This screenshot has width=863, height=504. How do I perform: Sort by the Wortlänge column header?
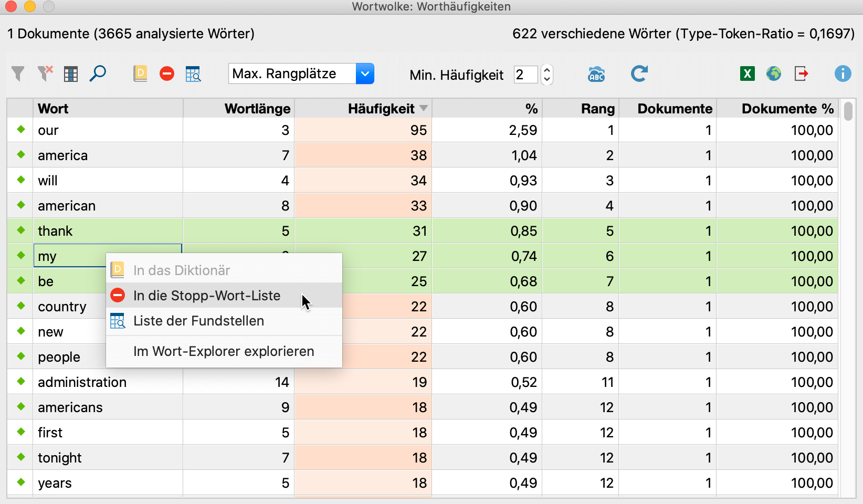tap(239, 109)
